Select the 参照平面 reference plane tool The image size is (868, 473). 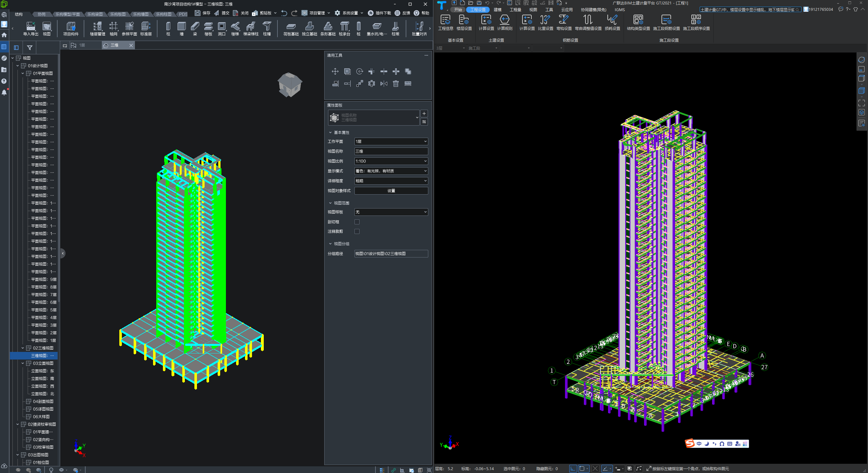[129, 29]
